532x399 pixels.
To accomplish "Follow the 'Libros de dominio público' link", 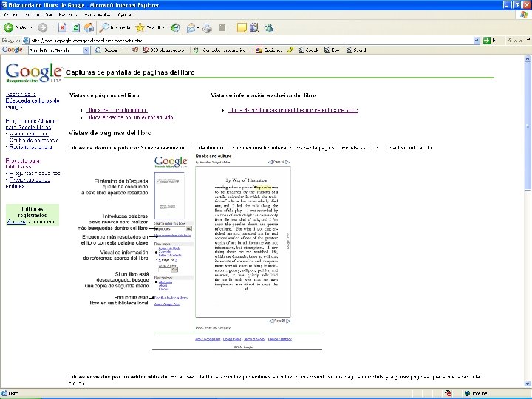I will point(117,110).
